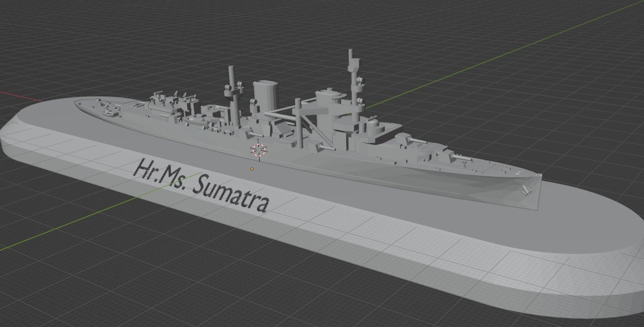Click the orange object origin dot

coord(252,169)
